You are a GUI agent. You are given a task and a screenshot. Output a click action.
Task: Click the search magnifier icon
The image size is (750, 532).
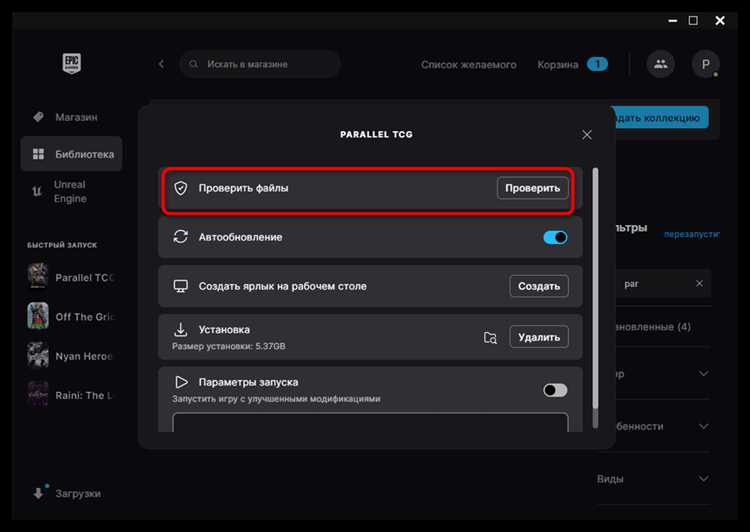point(193,64)
